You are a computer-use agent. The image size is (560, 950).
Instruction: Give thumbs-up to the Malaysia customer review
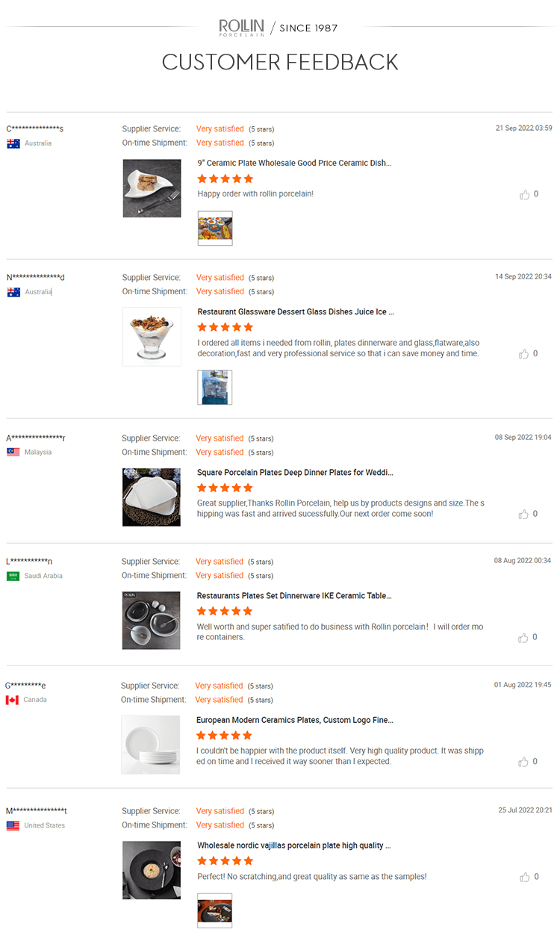[524, 515]
